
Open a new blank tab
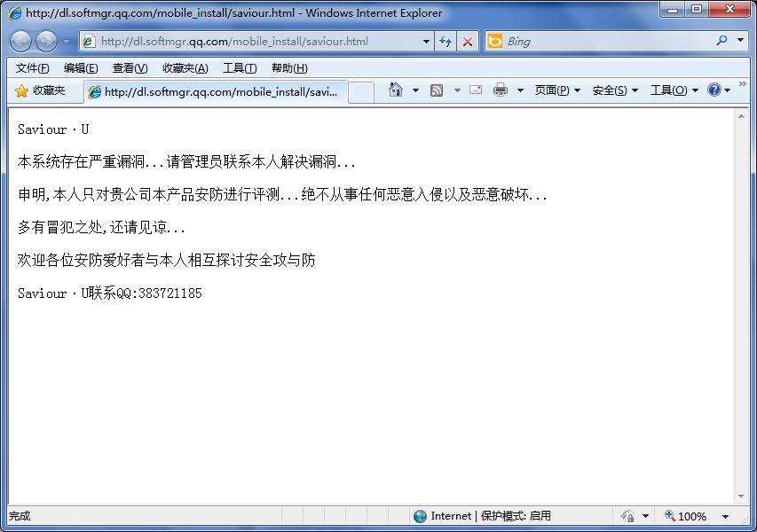coord(360,91)
